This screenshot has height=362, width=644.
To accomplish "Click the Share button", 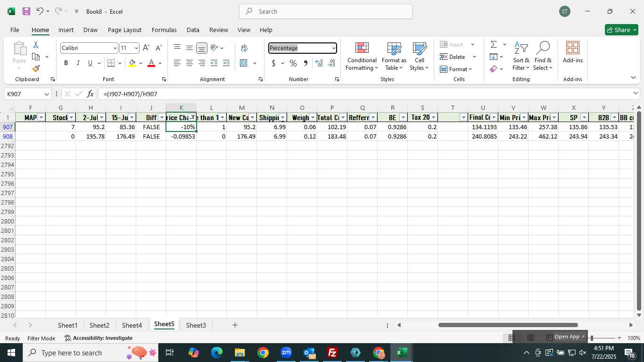I will (621, 30).
